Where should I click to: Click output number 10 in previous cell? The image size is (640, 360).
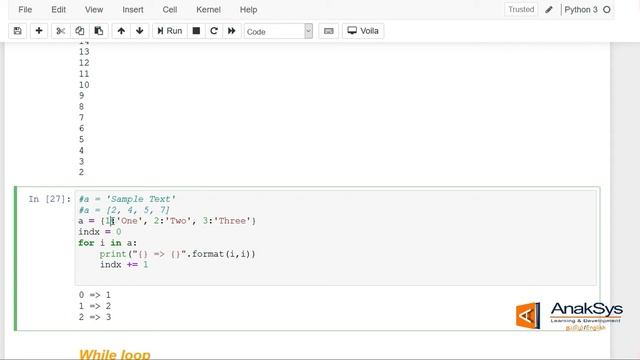[84, 85]
